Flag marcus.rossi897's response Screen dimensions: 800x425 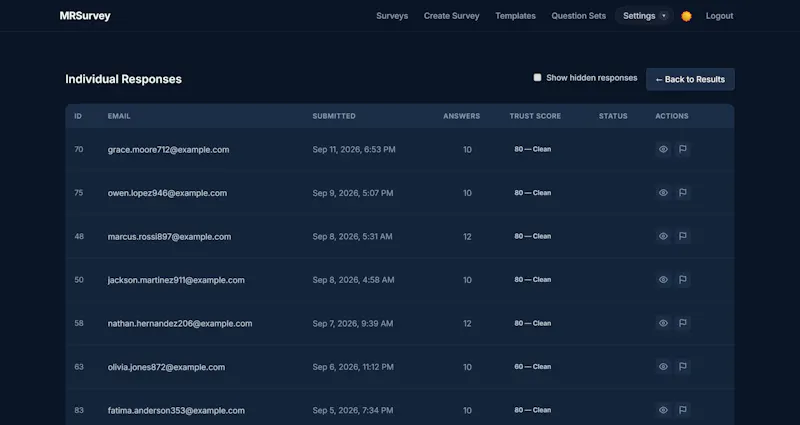click(x=683, y=236)
